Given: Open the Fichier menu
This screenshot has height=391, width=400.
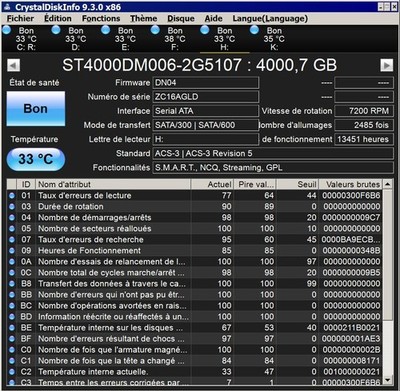Looking at the screenshot, I should coord(20,19).
